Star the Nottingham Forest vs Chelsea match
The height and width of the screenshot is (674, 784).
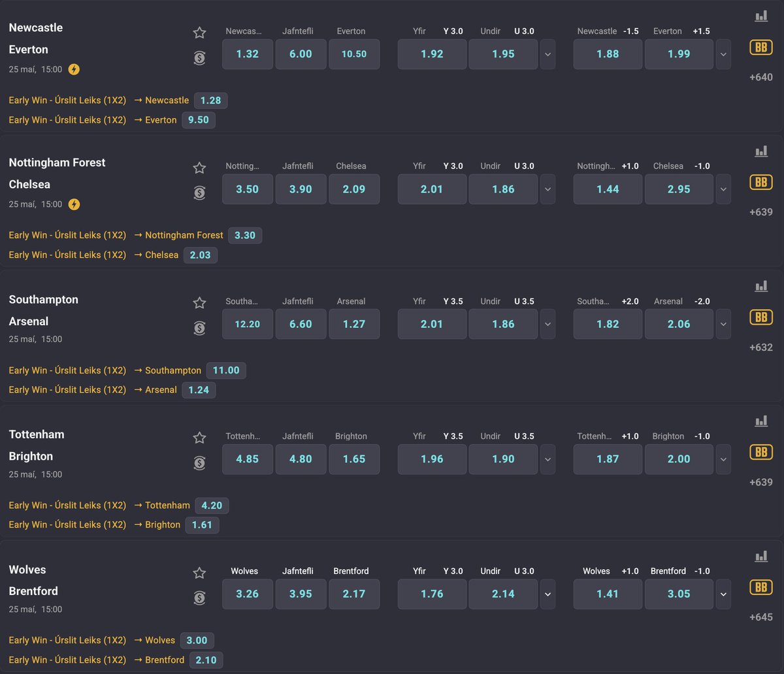pos(199,168)
